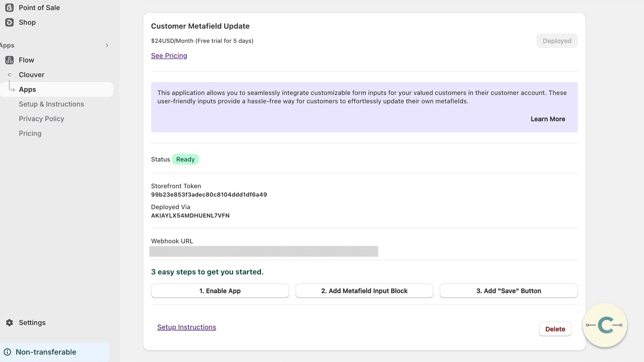Screen dimensions: 644x362
Task: Click the Point of Sale icon
Action: tap(9, 7)
